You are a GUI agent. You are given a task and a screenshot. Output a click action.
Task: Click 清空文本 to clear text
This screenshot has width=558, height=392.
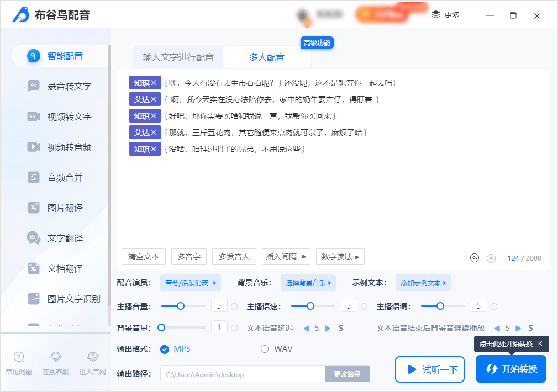coord(144,257)
